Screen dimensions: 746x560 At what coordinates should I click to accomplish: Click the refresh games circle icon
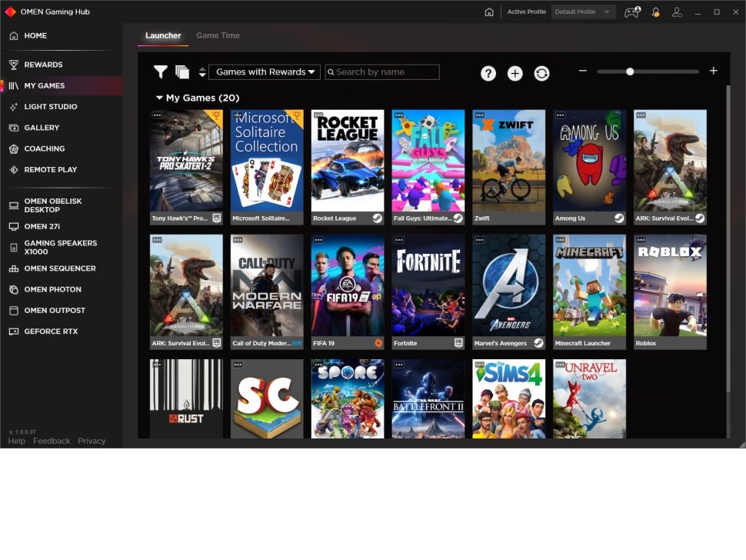541,73
